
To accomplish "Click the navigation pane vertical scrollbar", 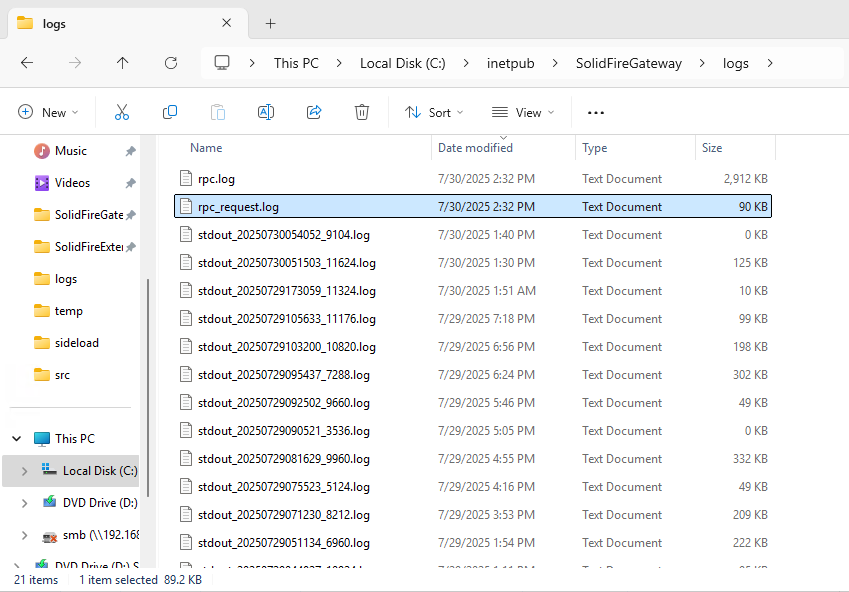I will click(x=148, y=387).
